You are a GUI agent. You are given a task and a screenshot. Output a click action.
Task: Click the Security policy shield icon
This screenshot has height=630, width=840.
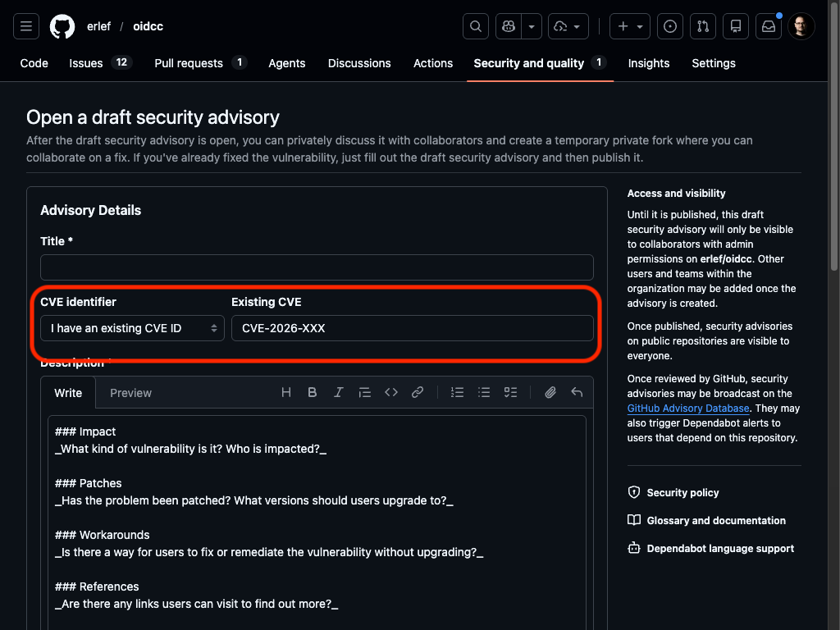point(634,492)
